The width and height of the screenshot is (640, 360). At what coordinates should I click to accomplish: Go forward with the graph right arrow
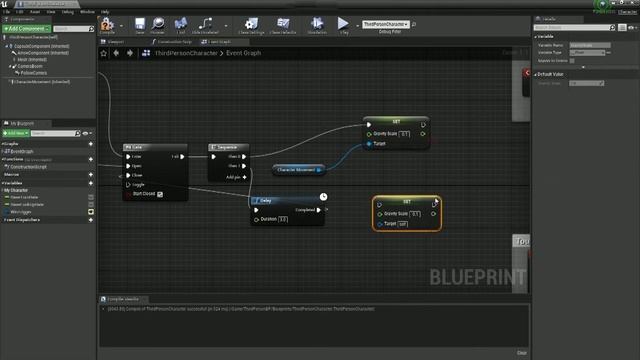point(130,53)
